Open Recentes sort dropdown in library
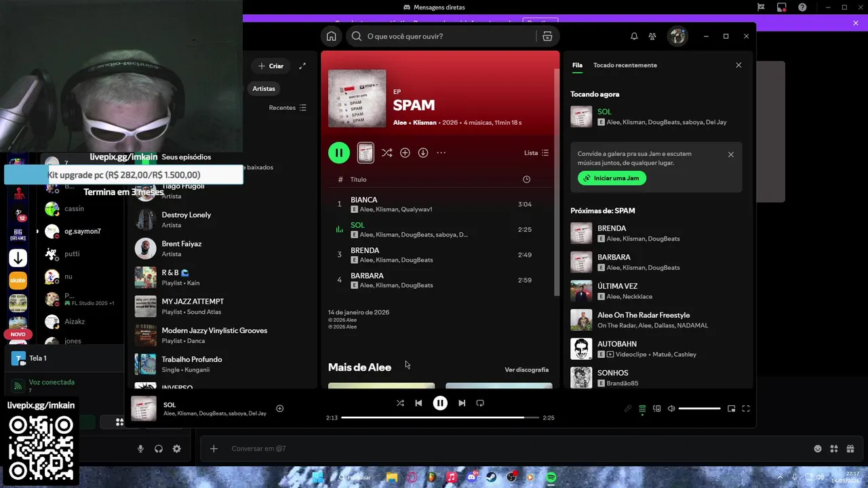 point(288,108)
